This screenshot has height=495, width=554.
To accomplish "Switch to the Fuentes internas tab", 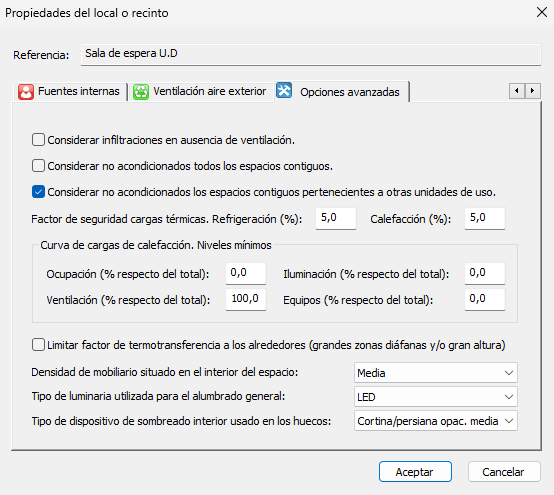I will coord(70,92).
